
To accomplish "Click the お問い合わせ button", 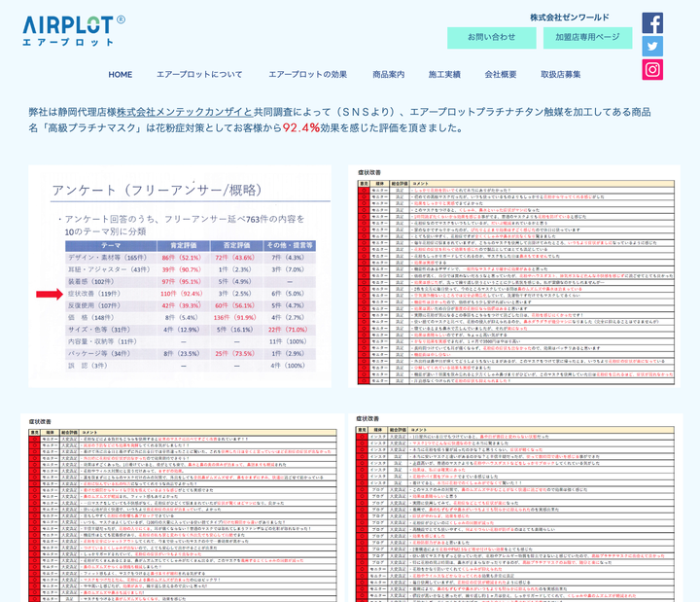I will (492, 38).
